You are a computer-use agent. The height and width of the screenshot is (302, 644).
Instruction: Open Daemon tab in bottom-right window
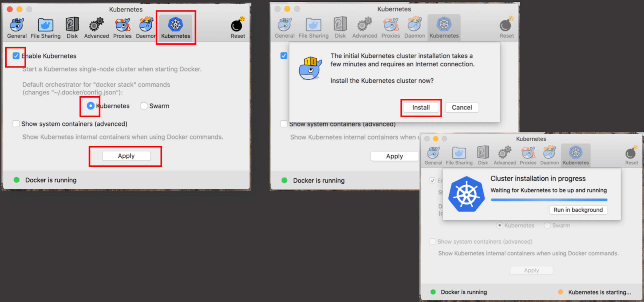[x=549, y=155]
